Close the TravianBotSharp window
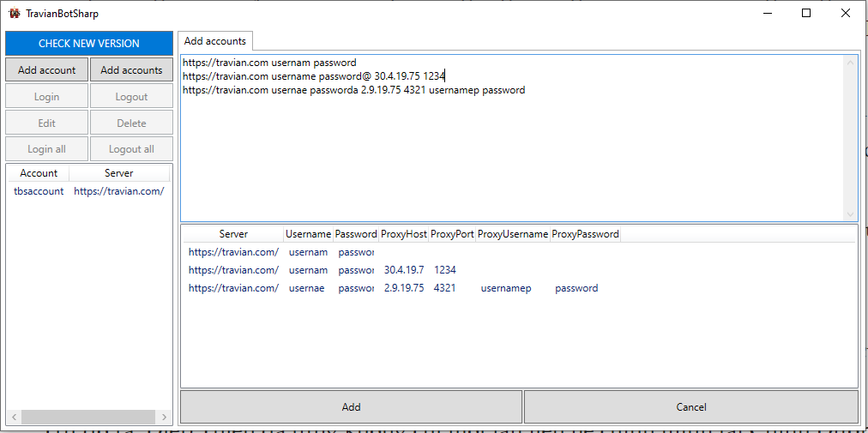The height and width of the screenshot is (433, 868). 846,13
